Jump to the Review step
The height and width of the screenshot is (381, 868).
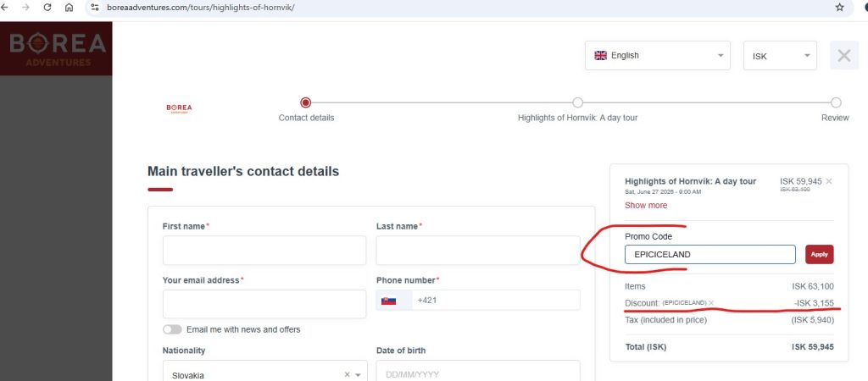[835, 102]
